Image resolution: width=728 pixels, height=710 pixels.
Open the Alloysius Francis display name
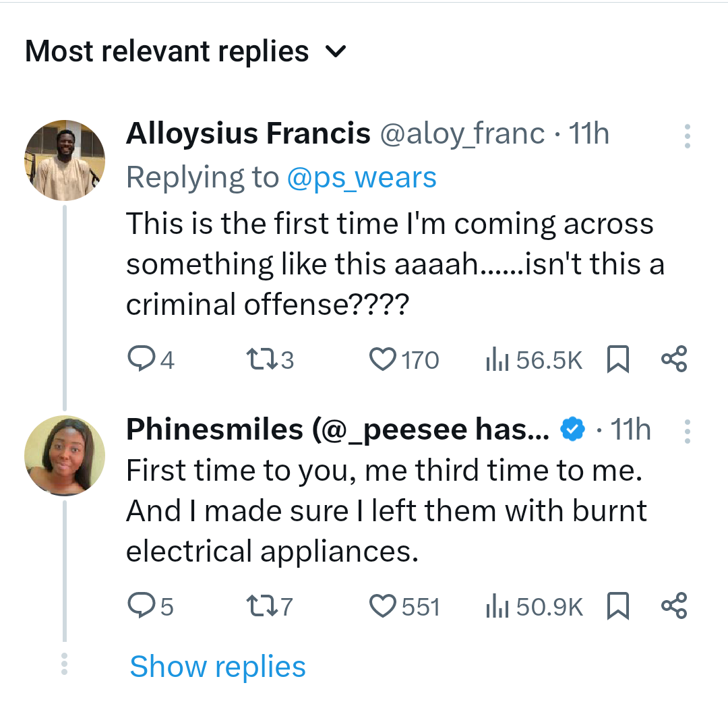point(248,134)
